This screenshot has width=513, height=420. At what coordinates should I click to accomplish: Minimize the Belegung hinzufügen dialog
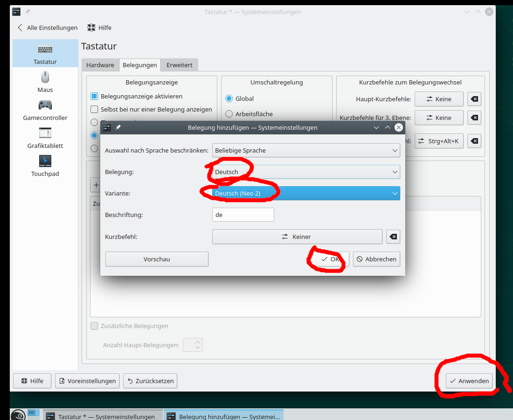pos(376,127)
